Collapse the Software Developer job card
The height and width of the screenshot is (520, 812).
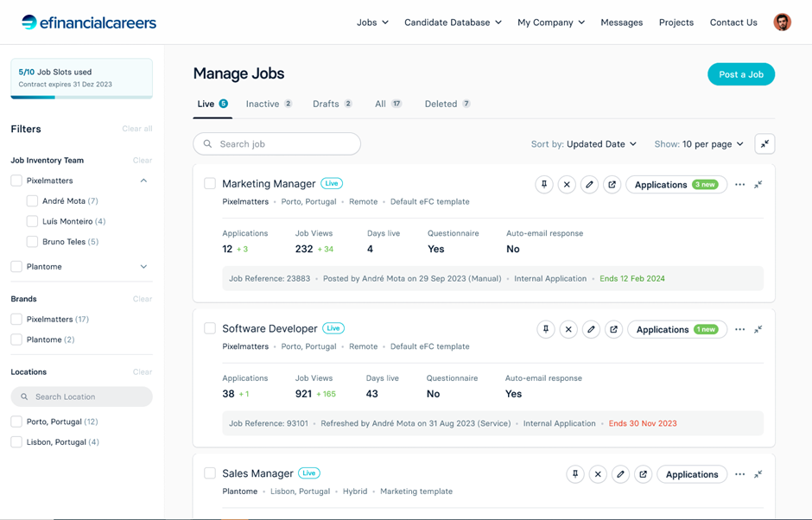[x=758, y=329]
